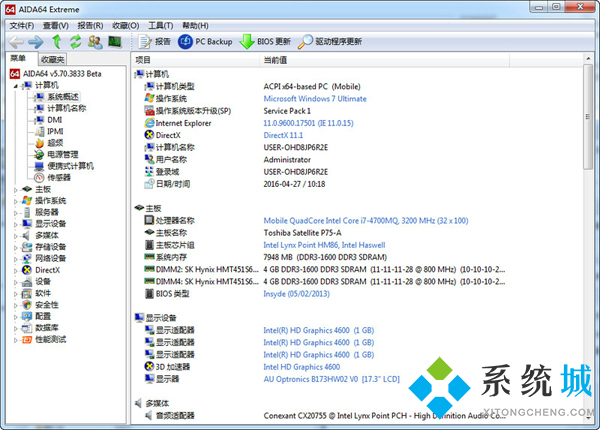Image resolution: width=600 pixels, height=430 pixels.
Task: Switch to the 收藏夹 tab
Action: [53, 59]
